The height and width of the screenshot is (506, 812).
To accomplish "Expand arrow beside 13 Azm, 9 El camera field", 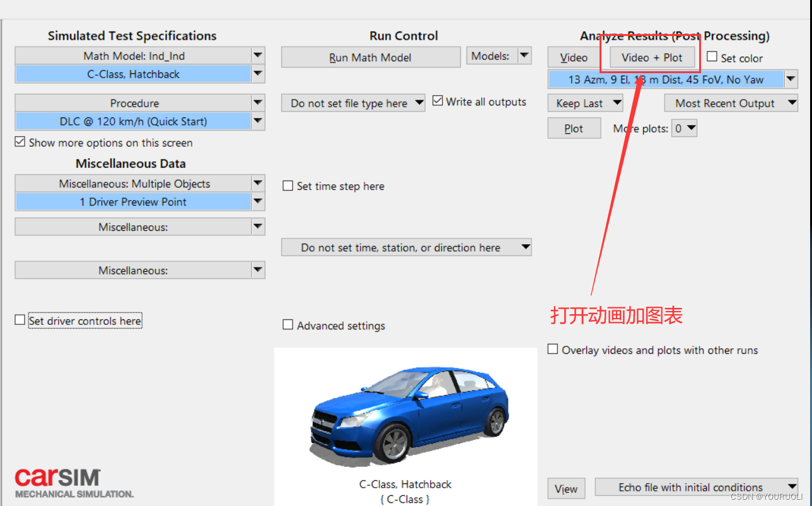I will (x=791, y=79).
